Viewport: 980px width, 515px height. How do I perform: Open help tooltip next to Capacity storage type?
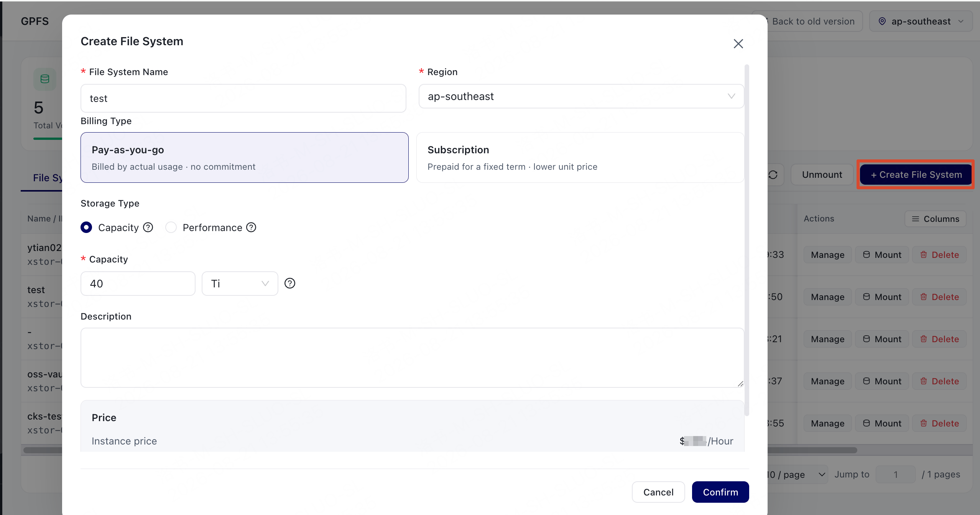tap(148, 228)
